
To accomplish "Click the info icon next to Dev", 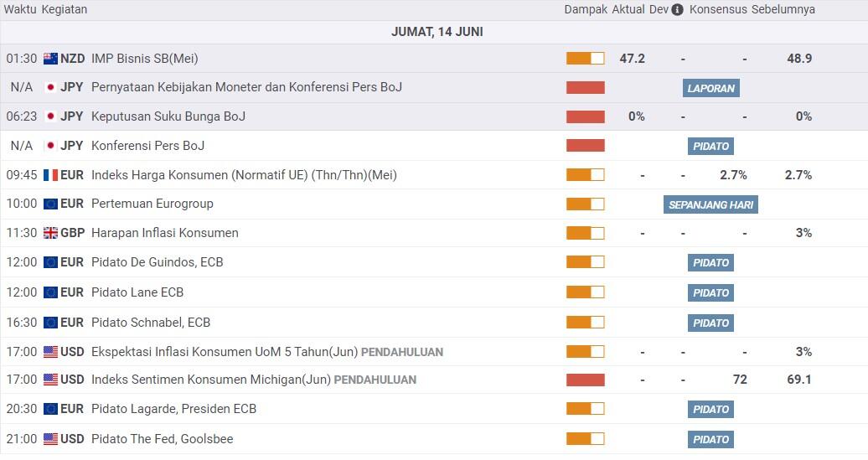I will [x=677, y=10].
